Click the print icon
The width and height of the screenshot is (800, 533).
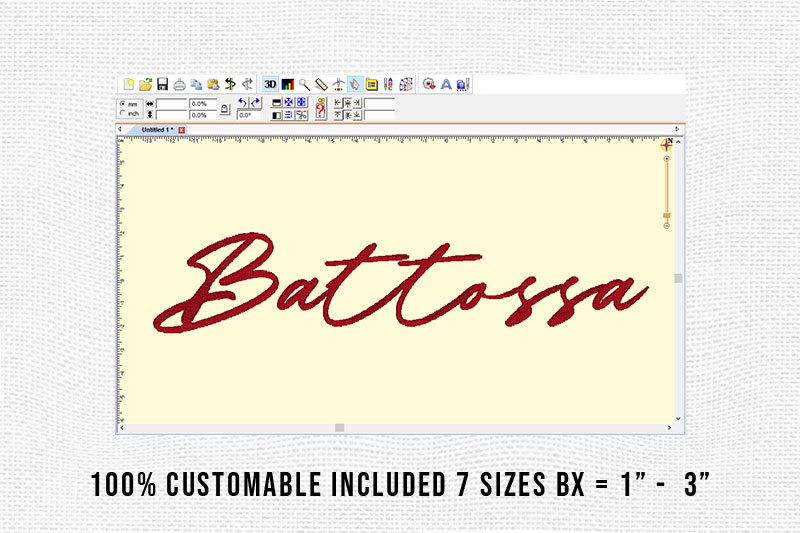[x=179, y=85]
